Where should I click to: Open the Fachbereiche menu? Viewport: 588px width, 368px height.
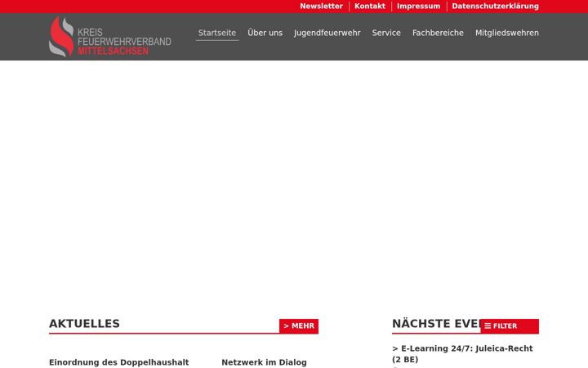point(438,33)
